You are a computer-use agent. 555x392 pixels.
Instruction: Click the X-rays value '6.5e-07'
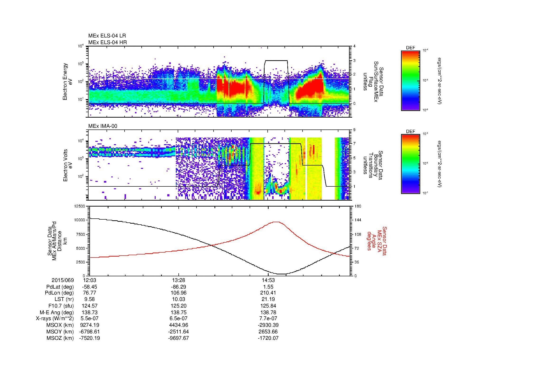point(179,318)
